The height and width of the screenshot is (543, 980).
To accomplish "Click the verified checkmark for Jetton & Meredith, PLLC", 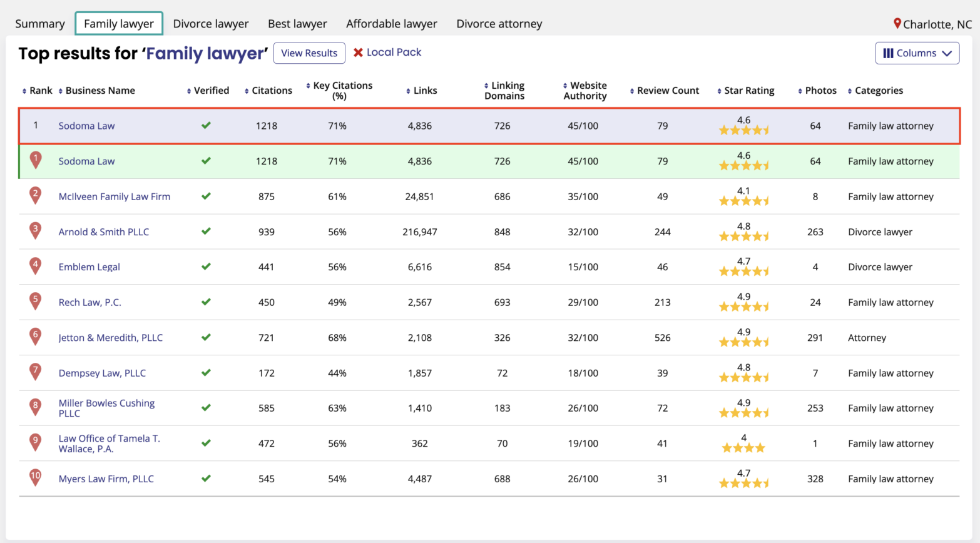I will coord(206,338).
